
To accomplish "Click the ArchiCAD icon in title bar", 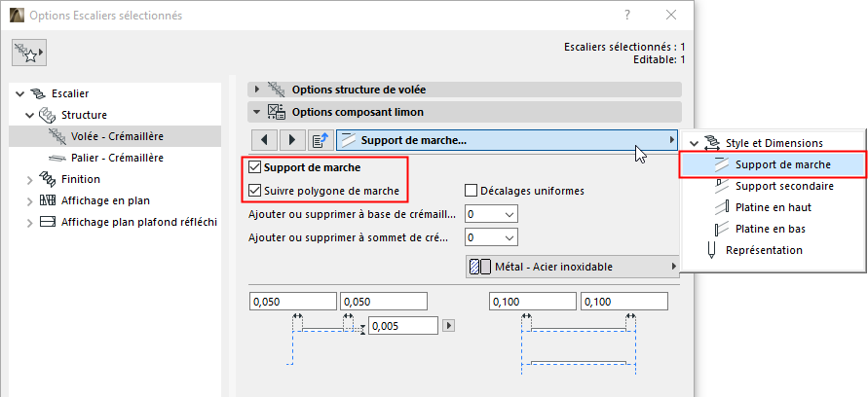I will pos(17,15).
